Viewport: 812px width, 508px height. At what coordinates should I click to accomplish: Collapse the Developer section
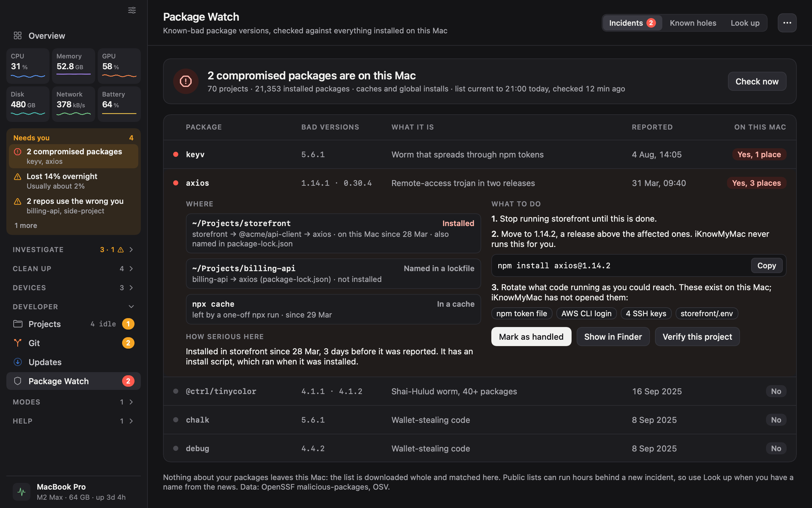[74, 307]
